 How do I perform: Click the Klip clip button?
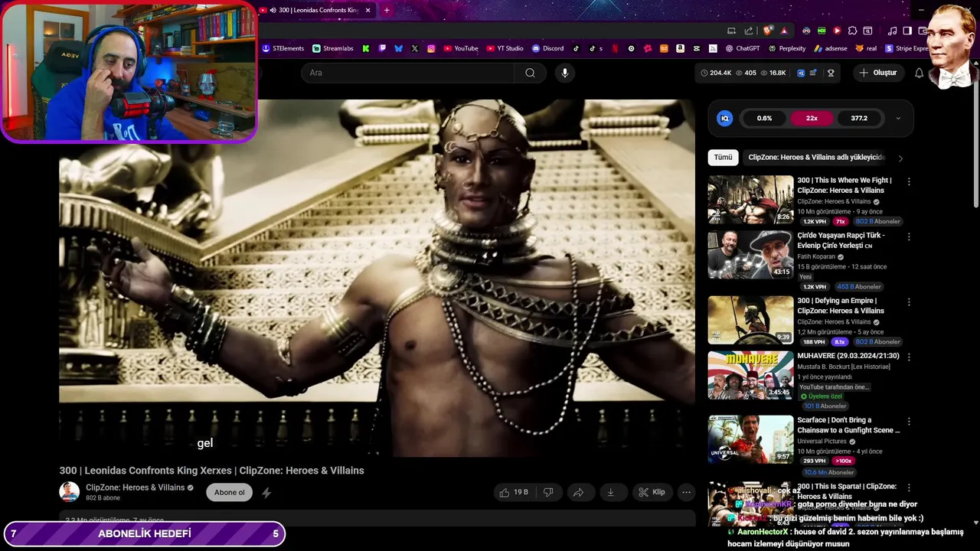click(652, 492)
